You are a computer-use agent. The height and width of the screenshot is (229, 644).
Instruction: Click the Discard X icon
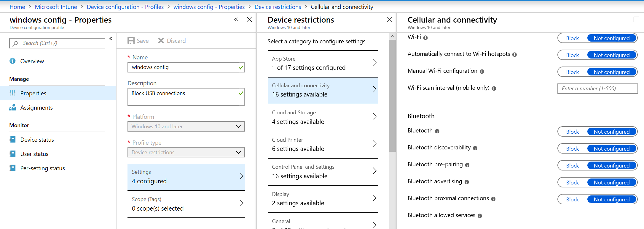(161, 41)
